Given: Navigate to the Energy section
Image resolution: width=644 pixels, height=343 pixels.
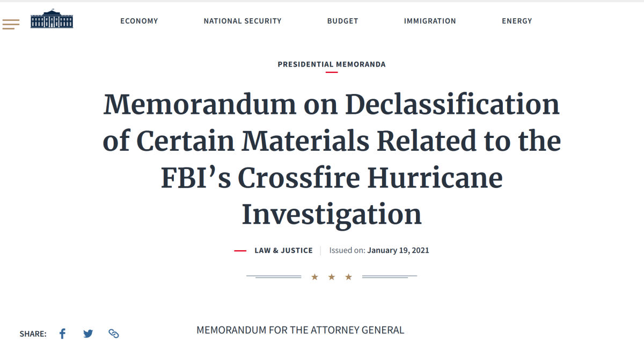Looking at the screenshot, I should tap(517, 21).
